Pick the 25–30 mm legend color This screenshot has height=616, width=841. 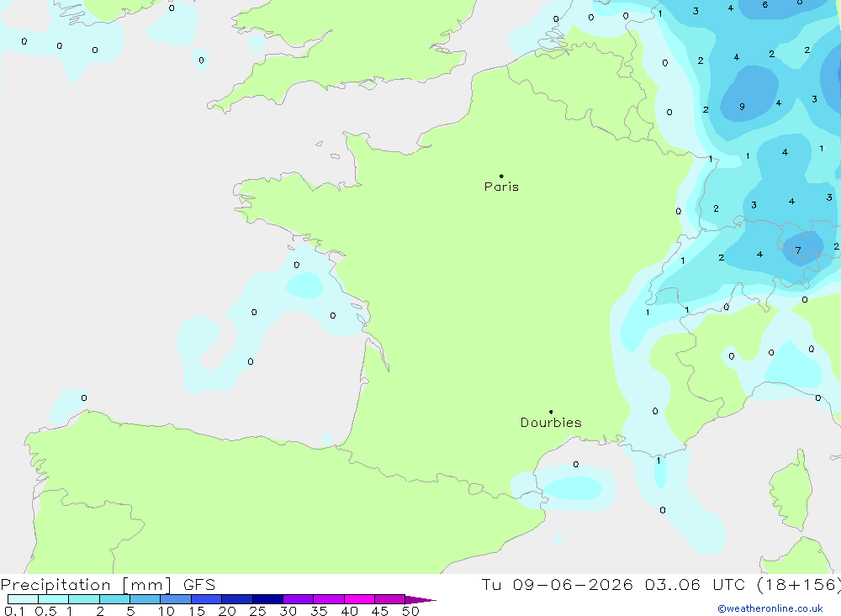[x=267, y=599]
